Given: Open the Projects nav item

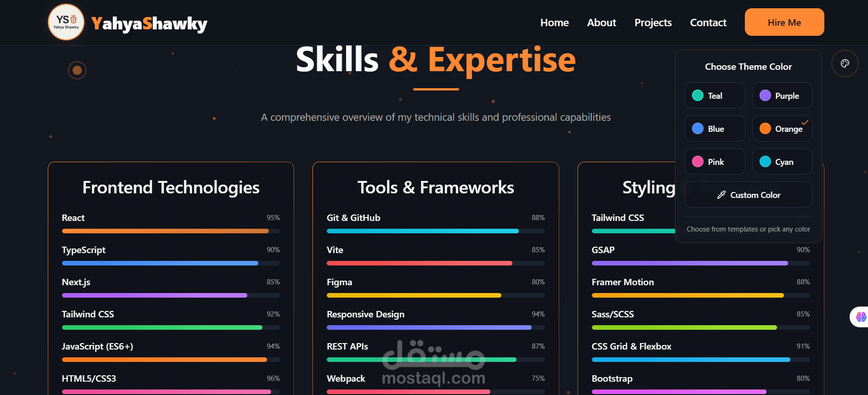Looking at the screenshot, I should click(x=653, y=23).
